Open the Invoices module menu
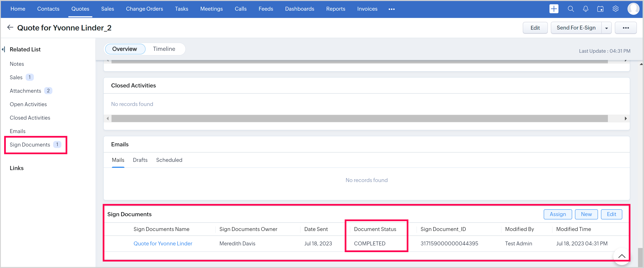This screenshot has height=268, width=644. (367, 9)
